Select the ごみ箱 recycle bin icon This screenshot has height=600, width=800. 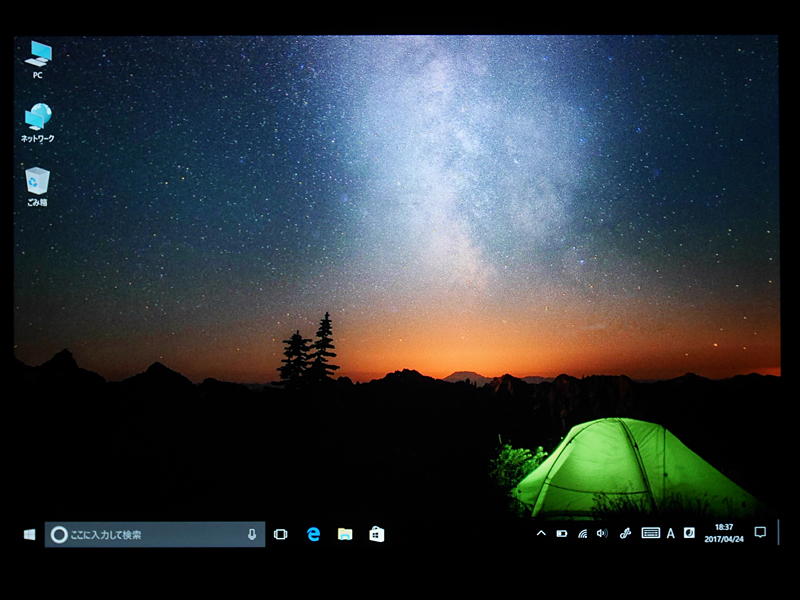point(37,186)
